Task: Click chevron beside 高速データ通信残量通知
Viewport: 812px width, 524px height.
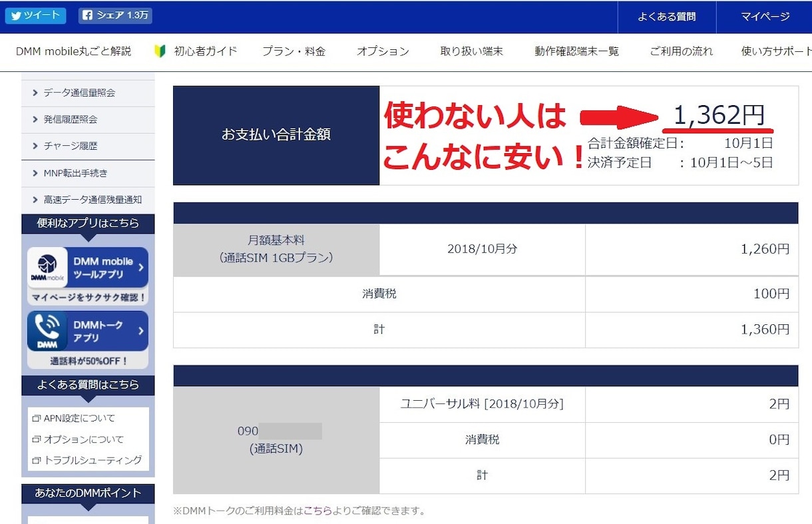Action: click(35, 200)
